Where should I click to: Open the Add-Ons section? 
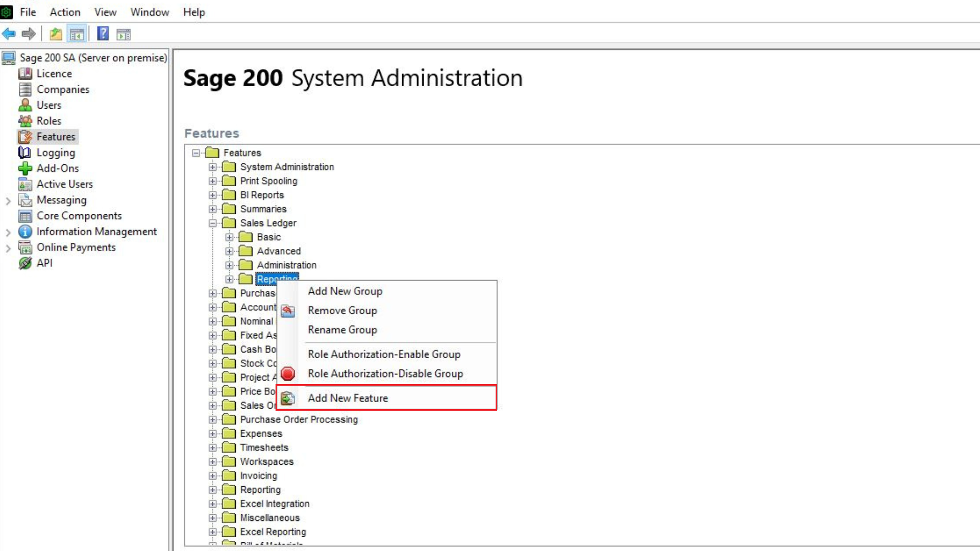click(x=58, y=168)
